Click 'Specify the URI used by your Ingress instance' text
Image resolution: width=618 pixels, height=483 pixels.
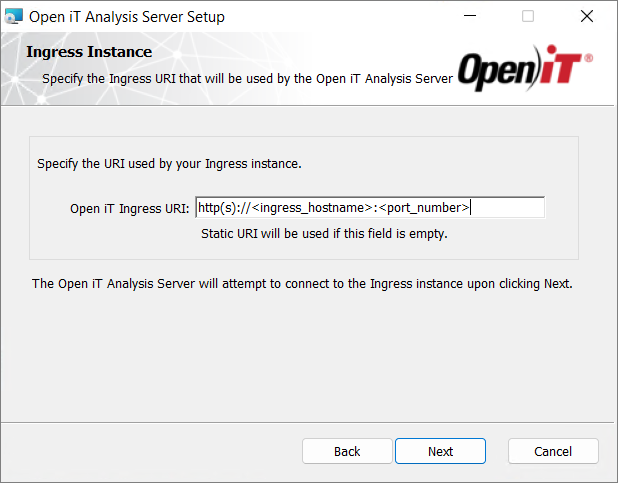pos(169,164)
